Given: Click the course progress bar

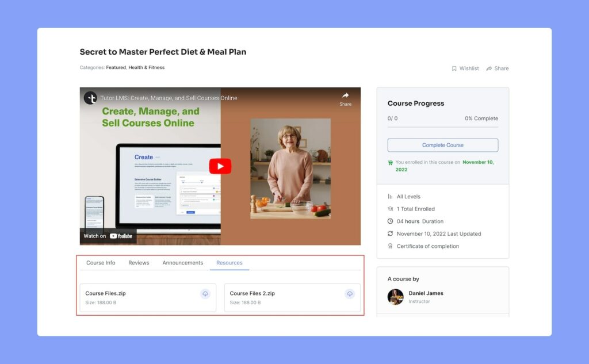Looking at the screenshot, I should click(442, 127).
